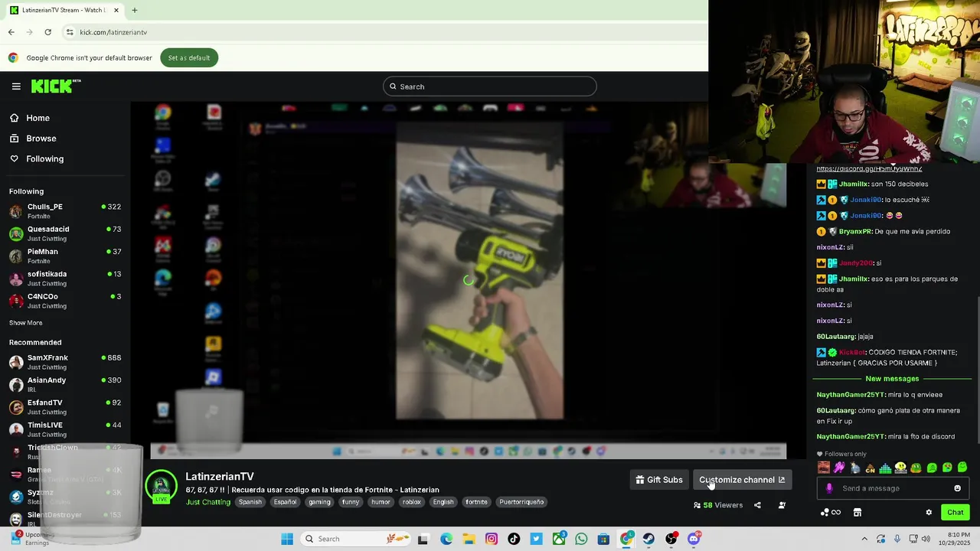Open Browse in the sidebar

tap(41, 139)
